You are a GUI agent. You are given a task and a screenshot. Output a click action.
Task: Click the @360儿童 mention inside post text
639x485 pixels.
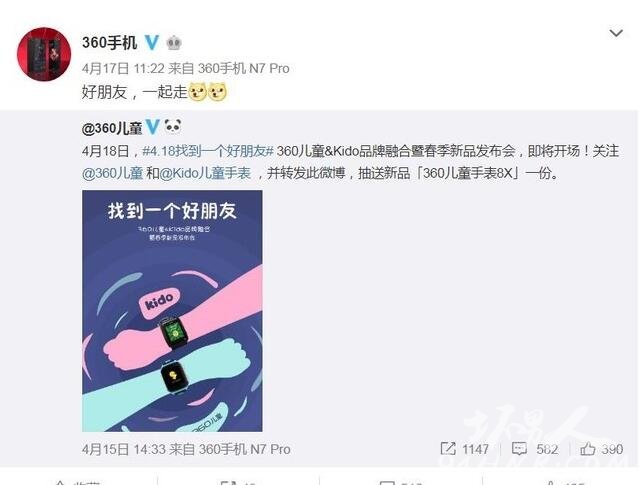[x=112, y=173]
